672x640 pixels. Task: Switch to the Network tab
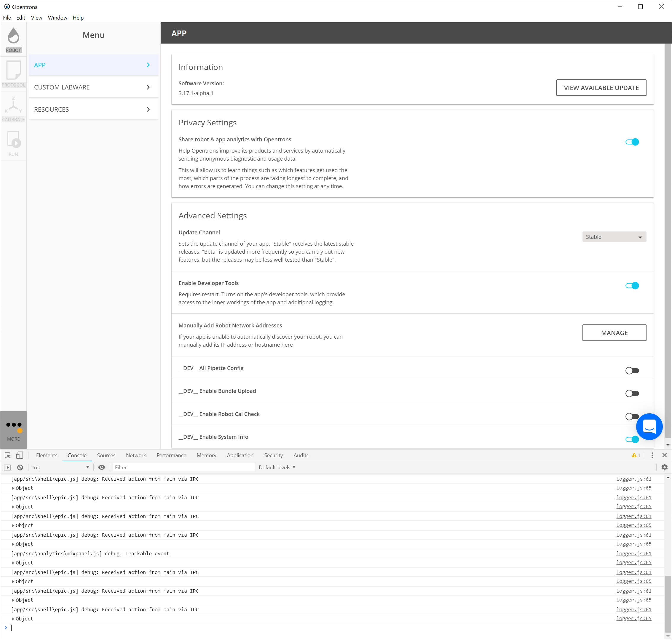[135, 455]
